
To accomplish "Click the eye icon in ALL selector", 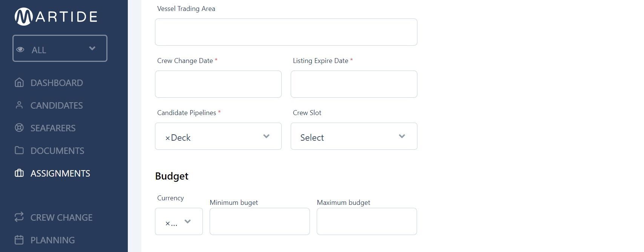I will click(20, 49).
